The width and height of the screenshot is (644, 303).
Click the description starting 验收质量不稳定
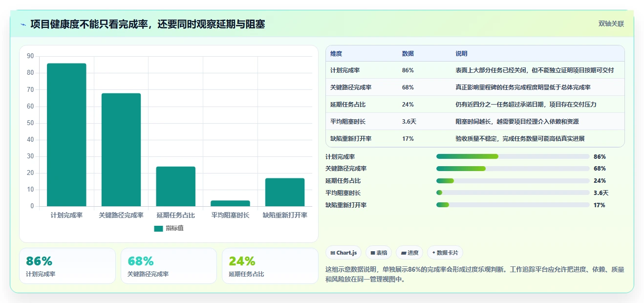click(x=520, y=138)
